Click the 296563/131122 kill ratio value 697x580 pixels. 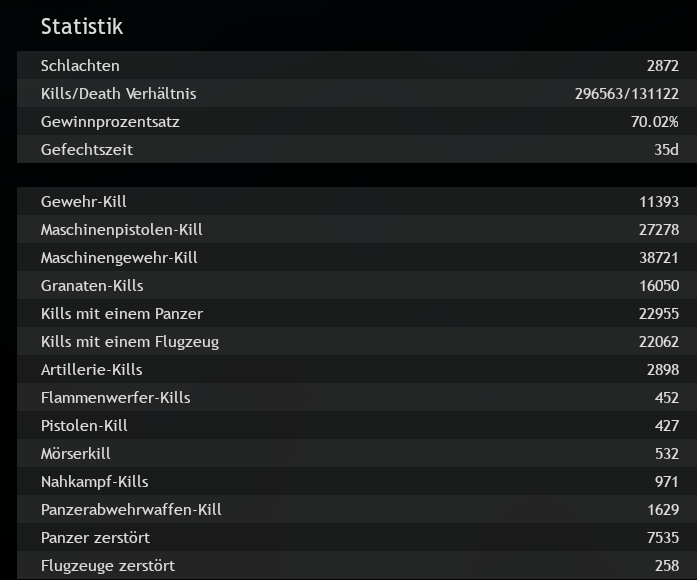(x=627, y=94)
